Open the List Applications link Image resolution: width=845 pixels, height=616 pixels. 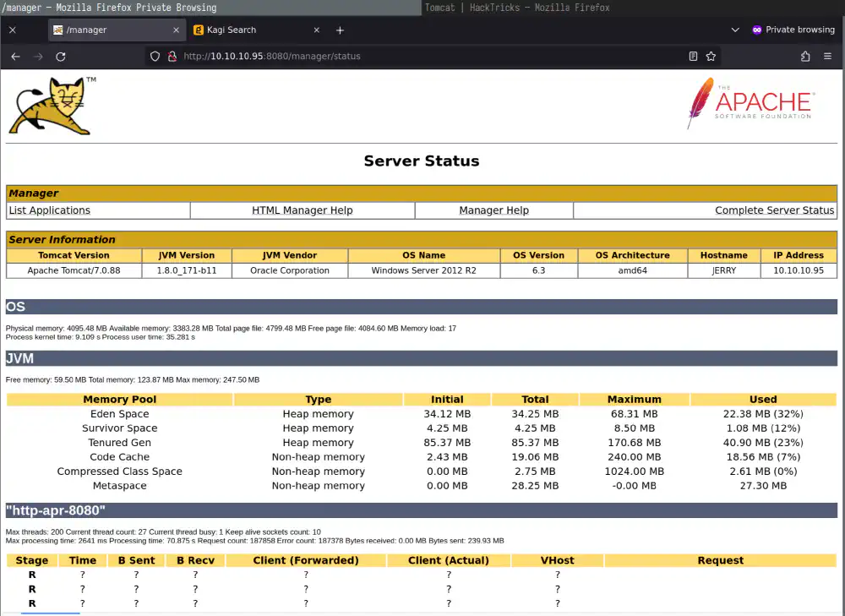tap(49, 210)
